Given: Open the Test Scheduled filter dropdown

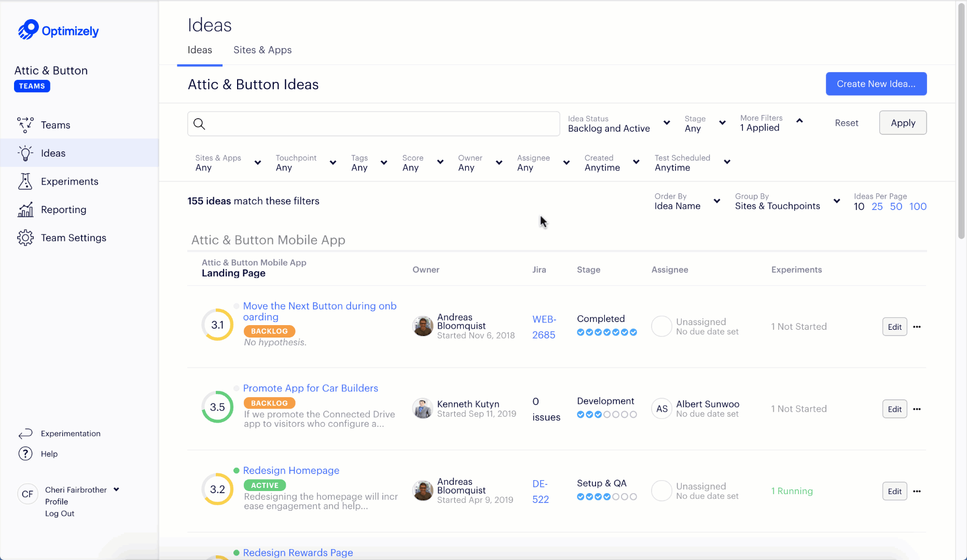Looking at the screenshot, I should 693,163.
